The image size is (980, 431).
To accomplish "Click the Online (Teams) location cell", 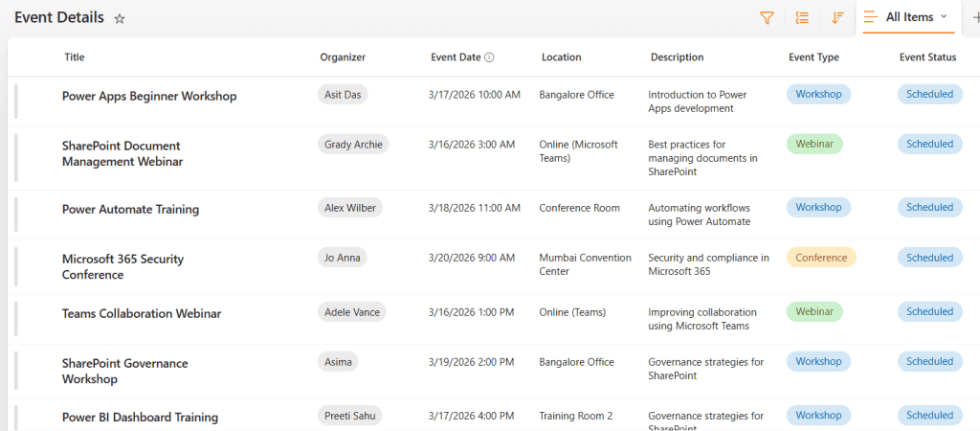I will coord(572,312).
